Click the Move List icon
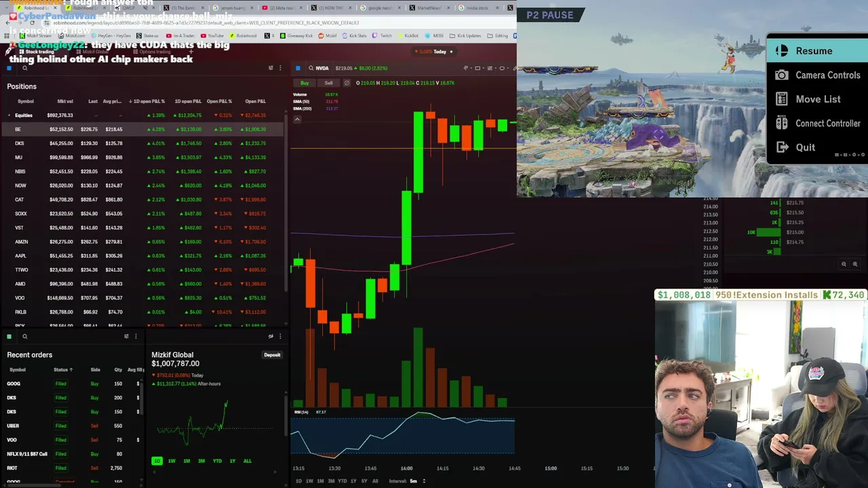 [x=782, y=99]
